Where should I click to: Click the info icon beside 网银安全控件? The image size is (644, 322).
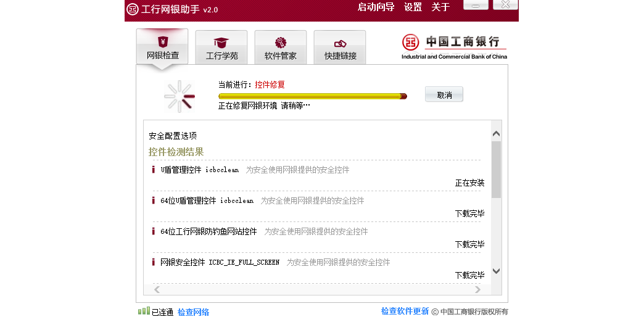[154, 262]
